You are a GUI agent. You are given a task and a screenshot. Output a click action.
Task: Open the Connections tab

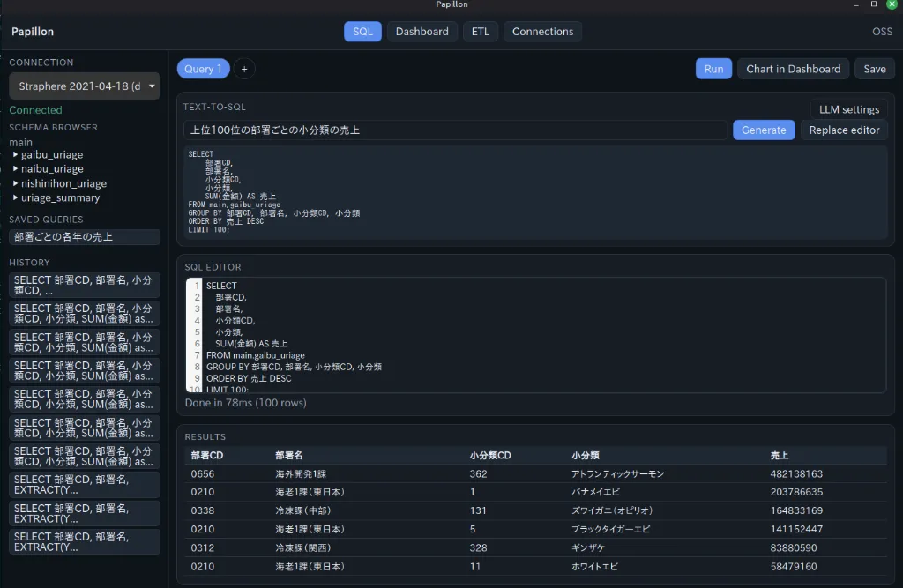(542, 32)
